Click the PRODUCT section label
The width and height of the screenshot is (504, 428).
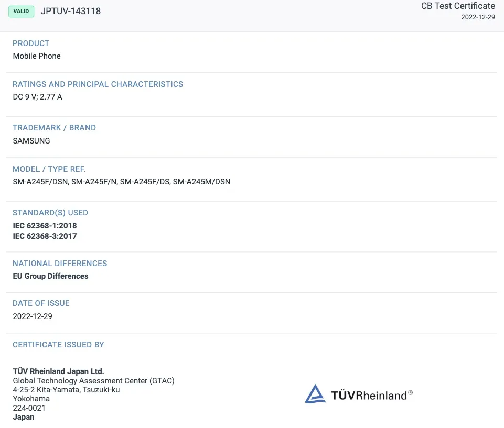click(x=31, y=43)
